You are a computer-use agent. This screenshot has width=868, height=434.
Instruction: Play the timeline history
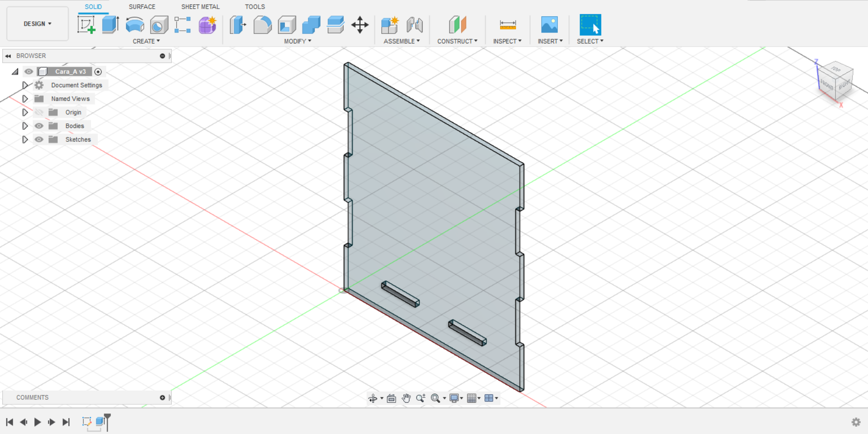(x=38, y=422)
